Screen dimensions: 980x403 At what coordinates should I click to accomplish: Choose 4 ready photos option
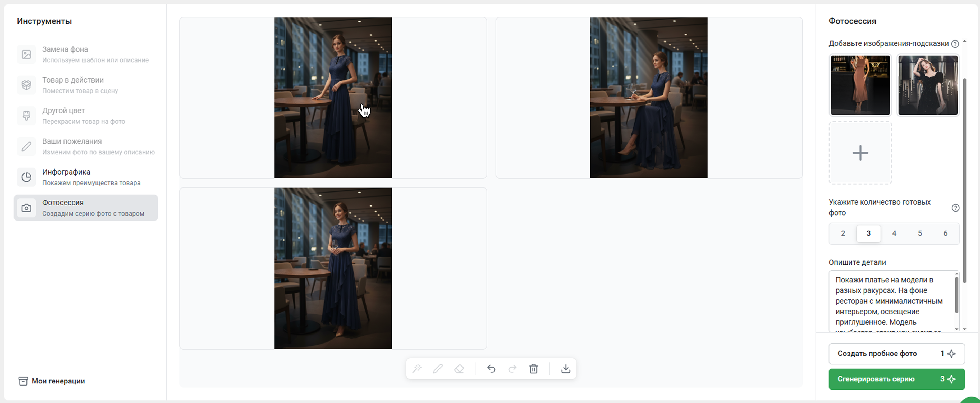tap(894, 233)
